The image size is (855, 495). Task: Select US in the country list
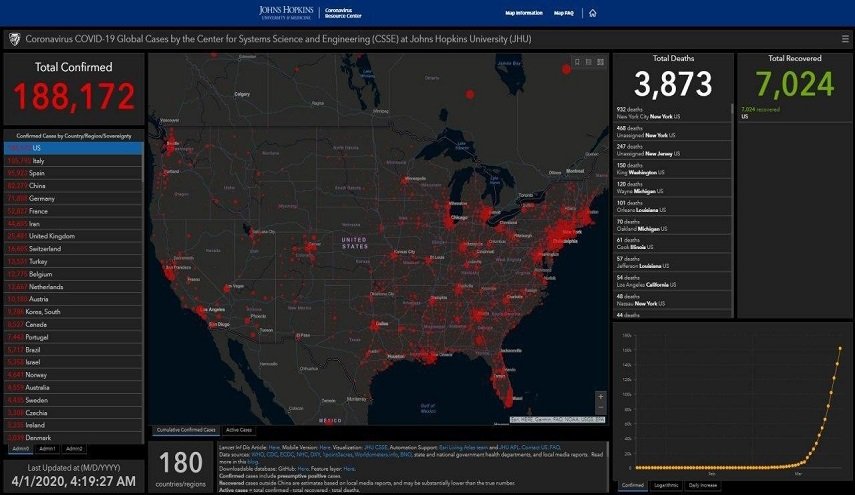coord(74,148)
